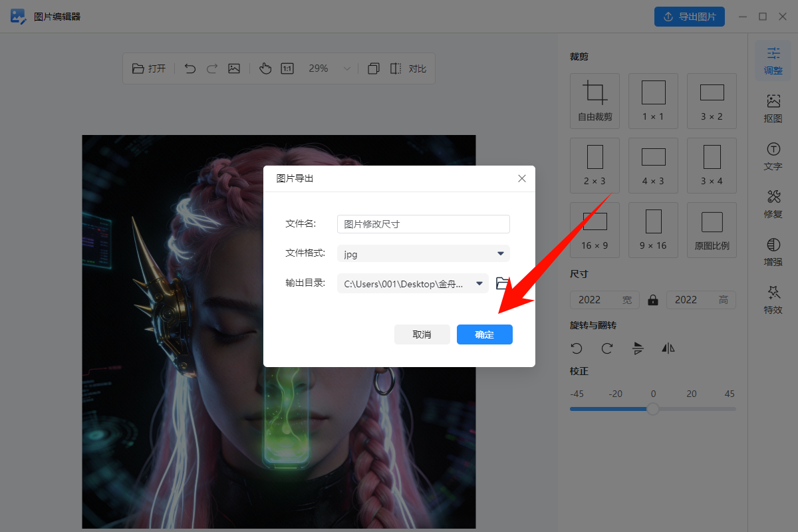This screenshot has height=532, width=798.
Task: Click the 1:1 actual size icon
Action: click(x=287, y=68)
